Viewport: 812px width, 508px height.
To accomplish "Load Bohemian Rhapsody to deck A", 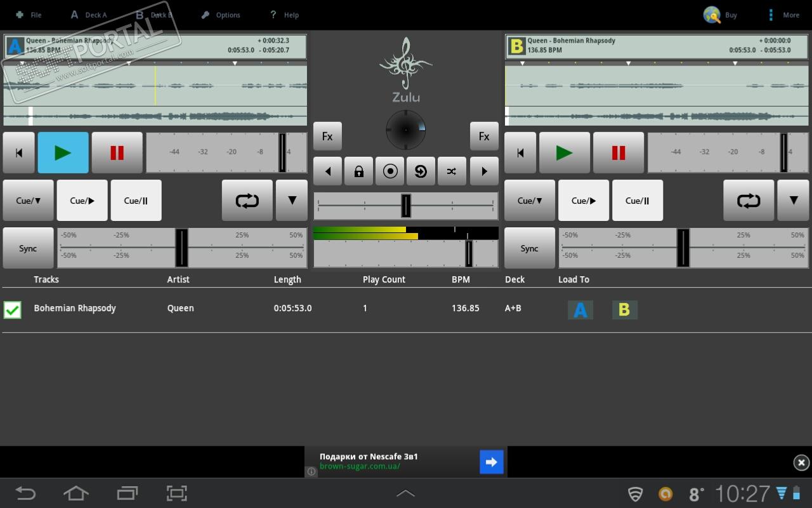I will click(x=580, y=309).
